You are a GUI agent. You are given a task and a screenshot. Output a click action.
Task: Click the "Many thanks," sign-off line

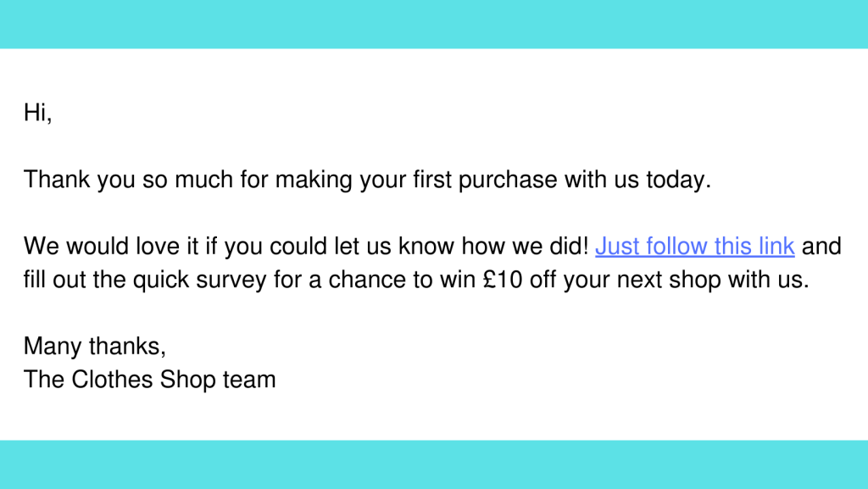[x=95, y=346]
